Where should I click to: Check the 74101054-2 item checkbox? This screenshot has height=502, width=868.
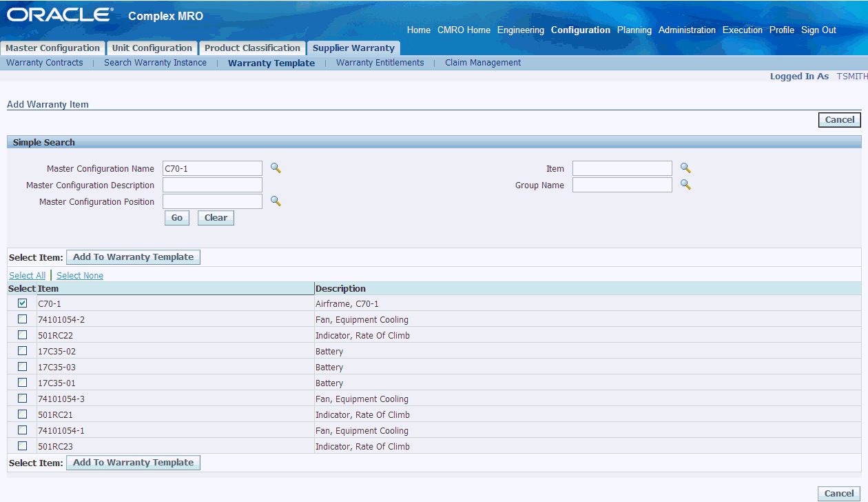coord(23,319)
